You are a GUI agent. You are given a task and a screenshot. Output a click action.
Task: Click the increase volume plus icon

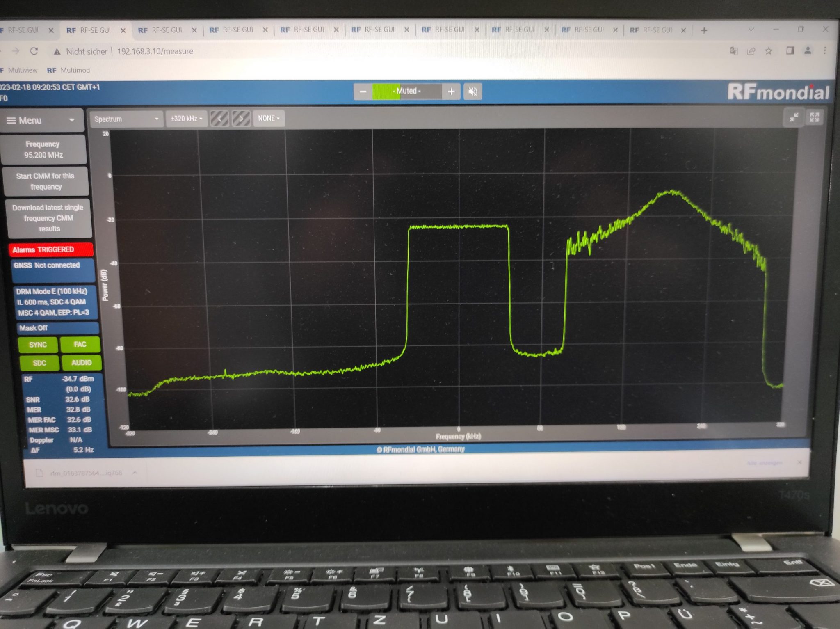(x=451, y=91)
